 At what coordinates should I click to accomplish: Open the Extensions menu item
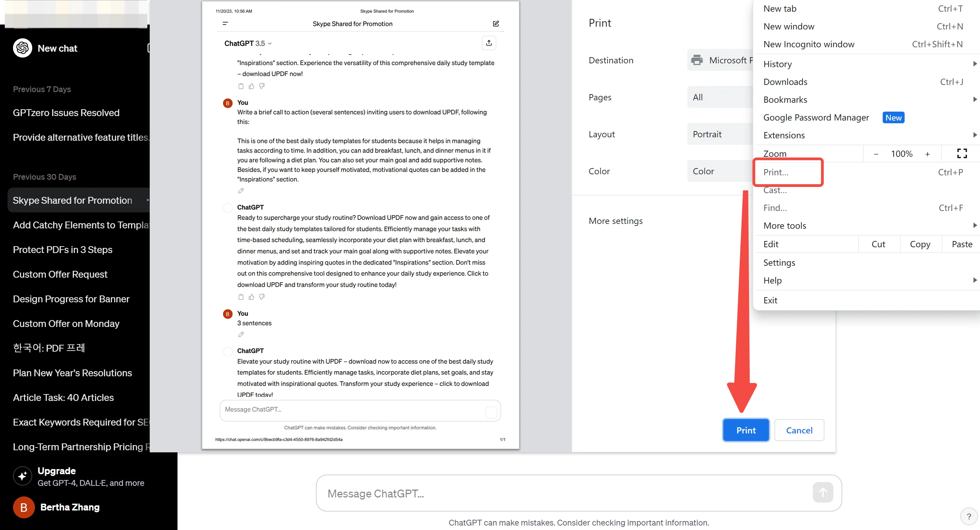[785, 135]
